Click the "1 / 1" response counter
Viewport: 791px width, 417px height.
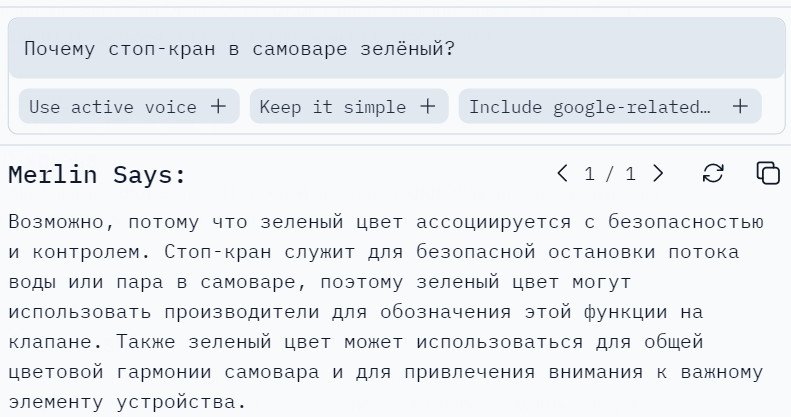610,174
